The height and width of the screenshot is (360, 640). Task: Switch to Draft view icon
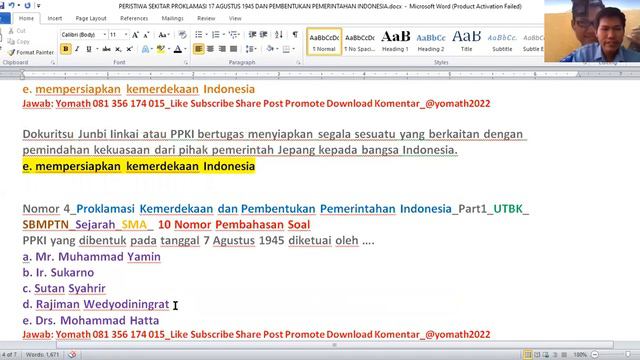click(x=564, y=355)
